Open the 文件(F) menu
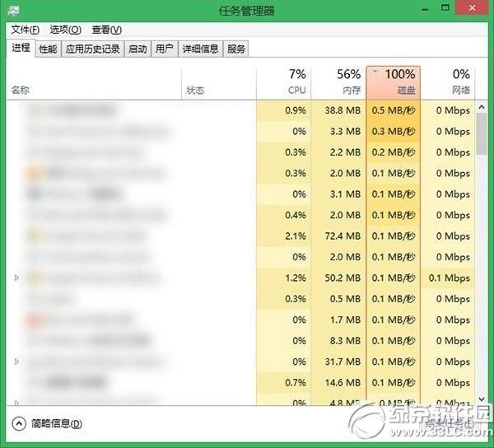494x448 pixels. tap(26, 30)
